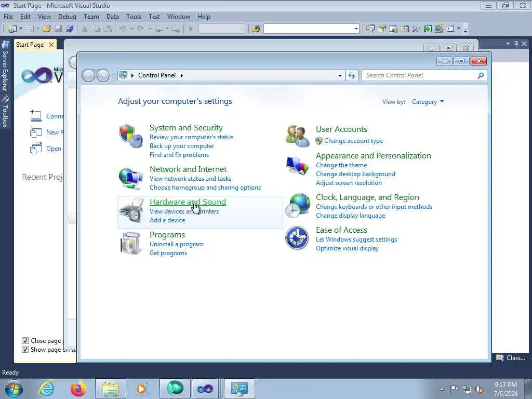The image size is (532, 399).
Task: Click the refresh button beside address bar
Action: (352, 75)
